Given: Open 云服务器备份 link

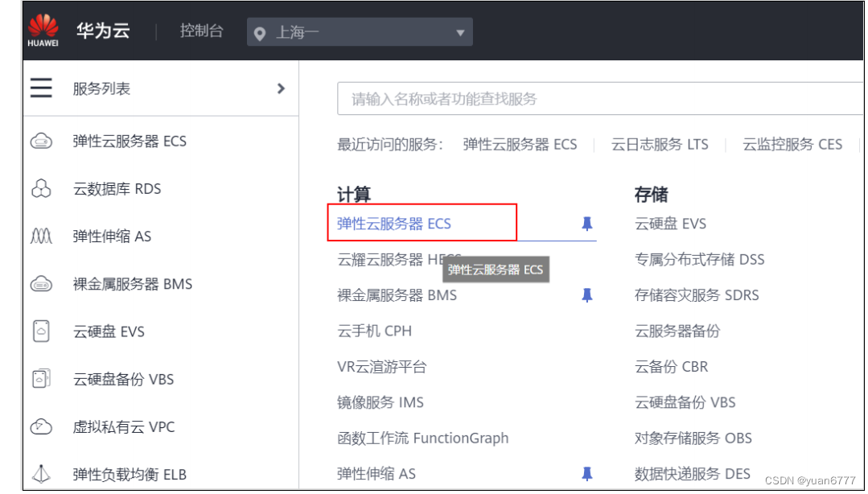Looking at the screenshot, I should (677, 331).
